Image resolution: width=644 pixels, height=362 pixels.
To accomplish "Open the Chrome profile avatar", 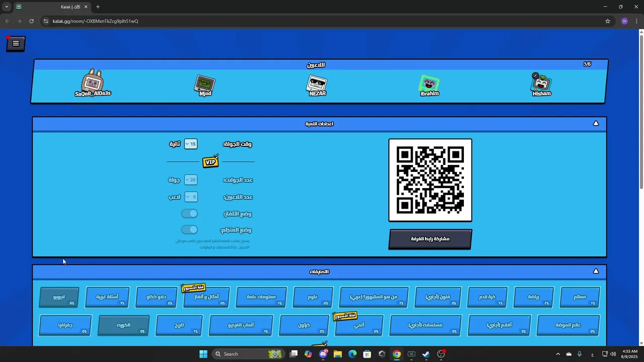I will 624,21.
